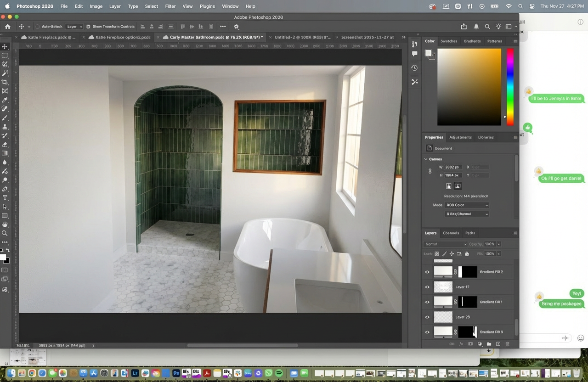
Task: Switch to the Channels tab
Action: 451,233
